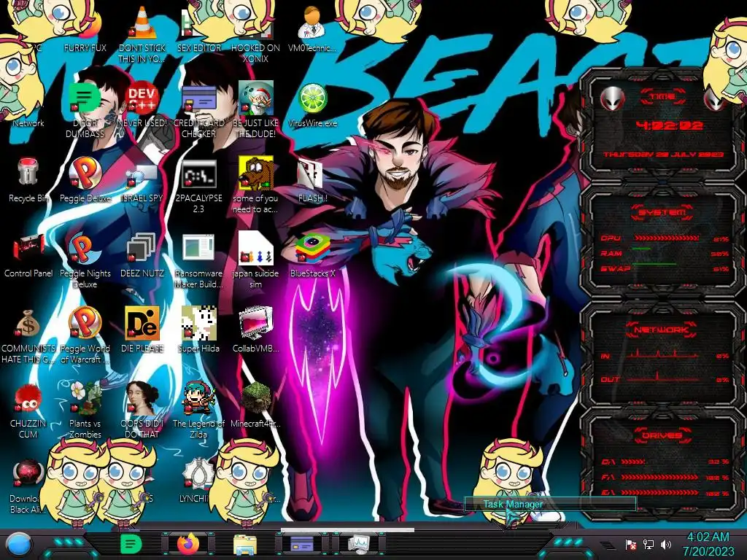
Task: Click the F:\ drive usage bar
Action: click(659, 477)
